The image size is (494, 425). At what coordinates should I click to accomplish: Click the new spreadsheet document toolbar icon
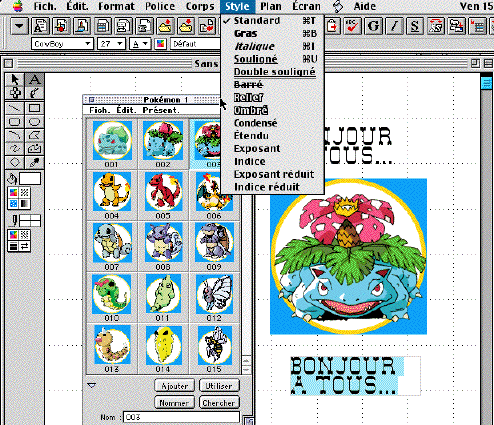(103, 26)
